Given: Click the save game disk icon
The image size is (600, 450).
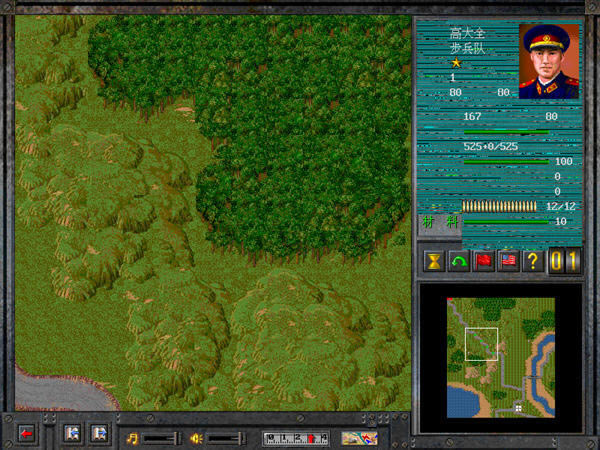Looking at the screenshot, I should pyautogui.click(x=99, y=434).
